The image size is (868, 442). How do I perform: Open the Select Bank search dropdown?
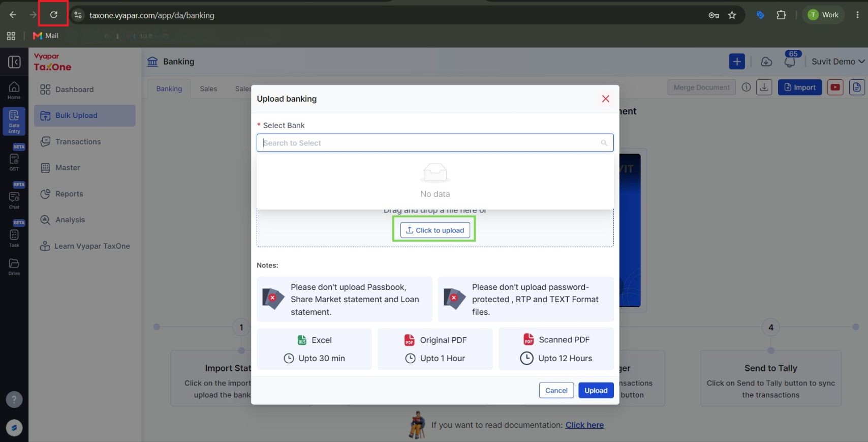[435, 143]
